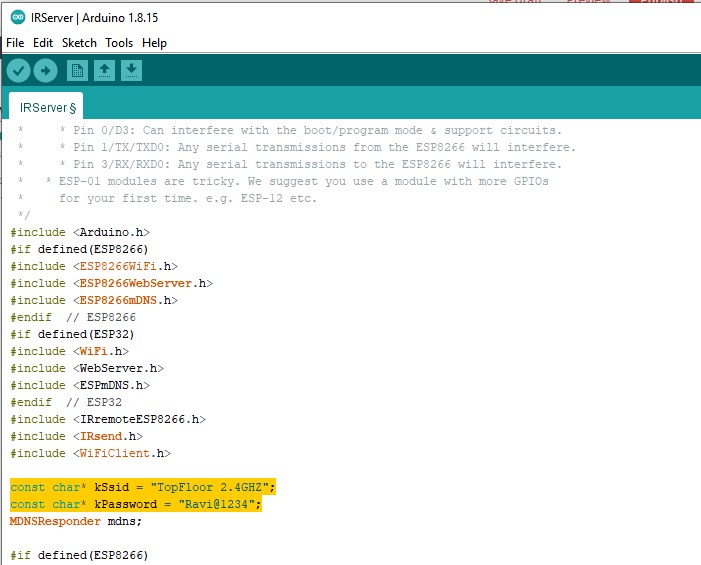Click the #include <WiFiClient.h> line
The image size is (701, 565).
coord(90,453)
